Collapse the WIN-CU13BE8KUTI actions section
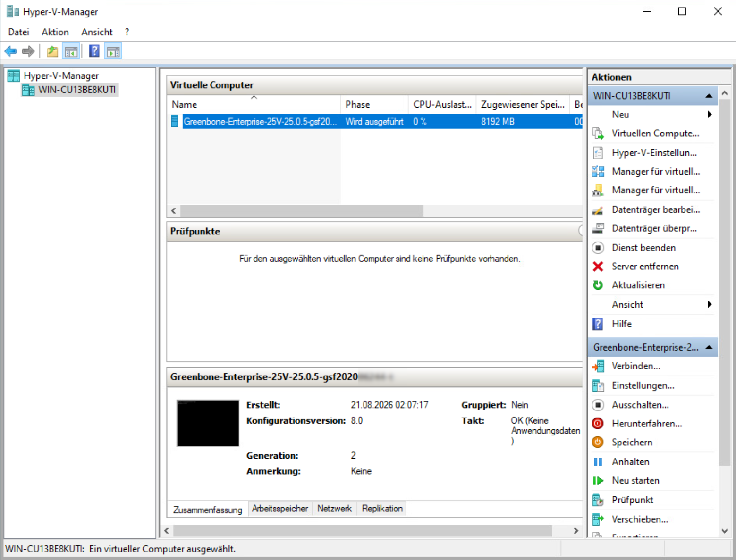The height and width of the screenshot is (560, 736). click(x=709, y=96)
